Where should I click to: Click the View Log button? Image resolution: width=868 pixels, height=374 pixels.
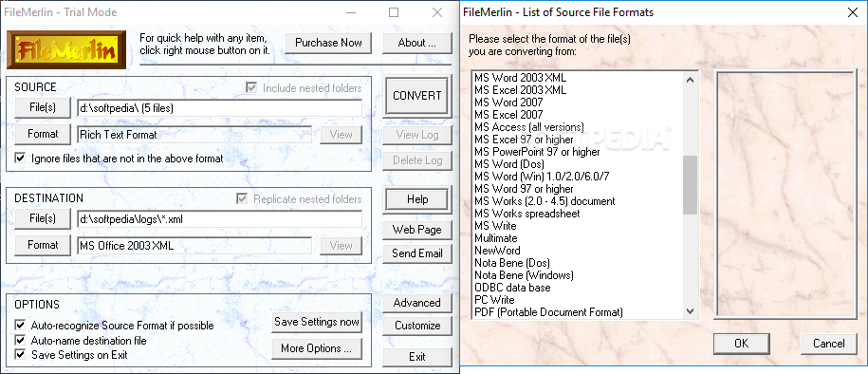[x=416, y=135]
